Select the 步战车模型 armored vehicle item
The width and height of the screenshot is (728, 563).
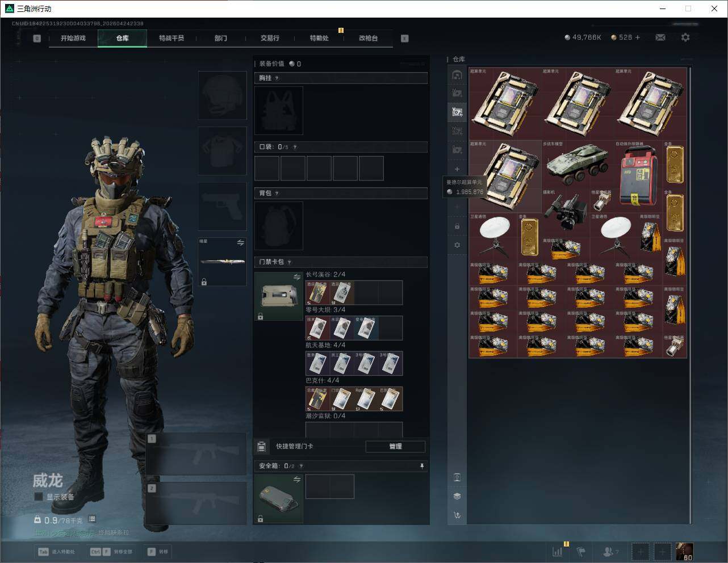[x=578, y=165]
